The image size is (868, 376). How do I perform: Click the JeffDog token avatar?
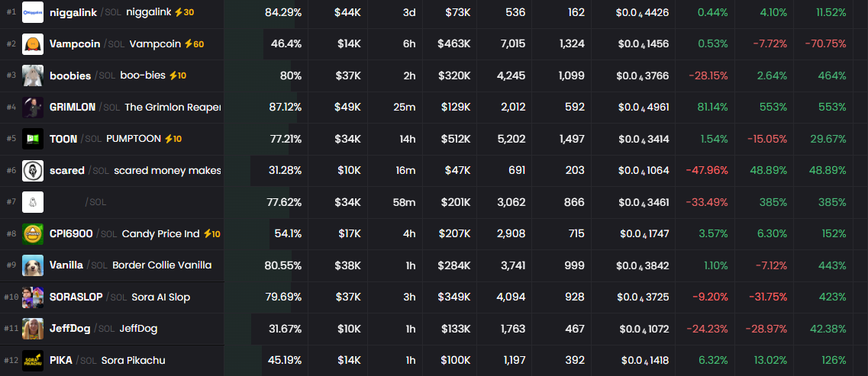pyautogui.click(x=33, y=329)
